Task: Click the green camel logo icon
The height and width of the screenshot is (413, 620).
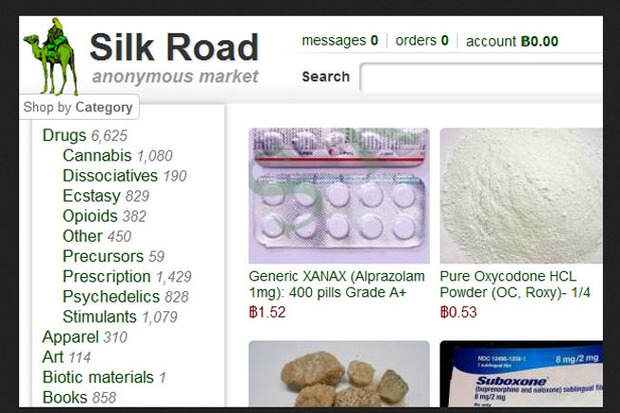Action: click(50, 56)
